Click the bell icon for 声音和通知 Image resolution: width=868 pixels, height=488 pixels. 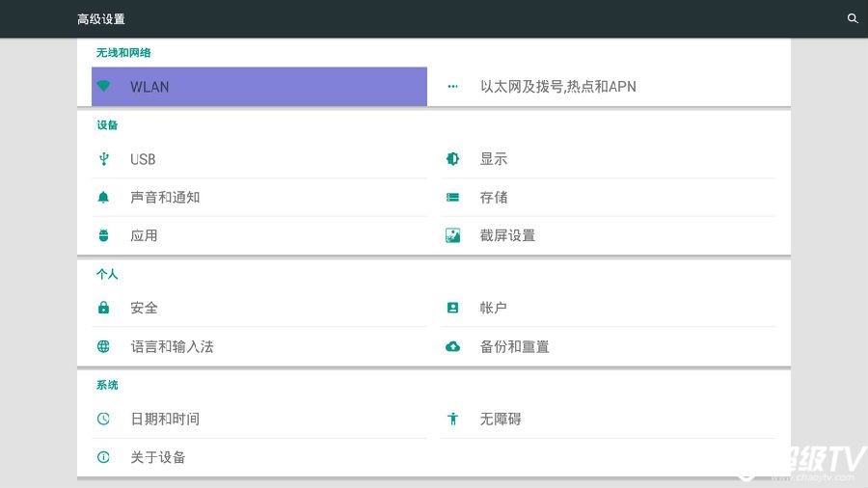(x=103, y=198)
